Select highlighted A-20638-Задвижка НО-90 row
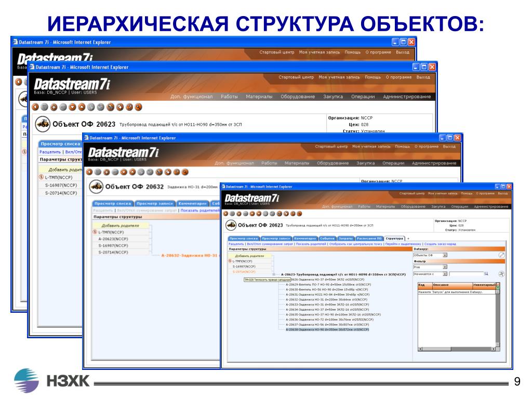This screenshot has height=399, width=532. click(x=327, y=329)
